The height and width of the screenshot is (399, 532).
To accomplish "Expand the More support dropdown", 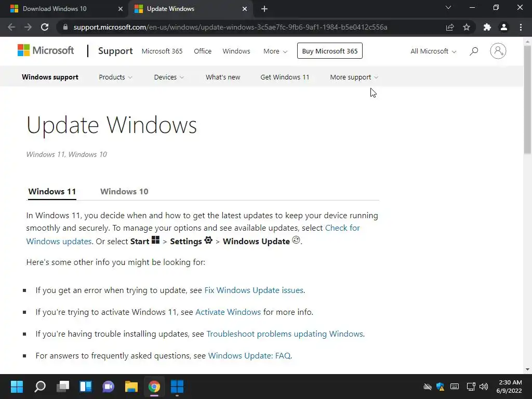I will (x=354, y=77).
